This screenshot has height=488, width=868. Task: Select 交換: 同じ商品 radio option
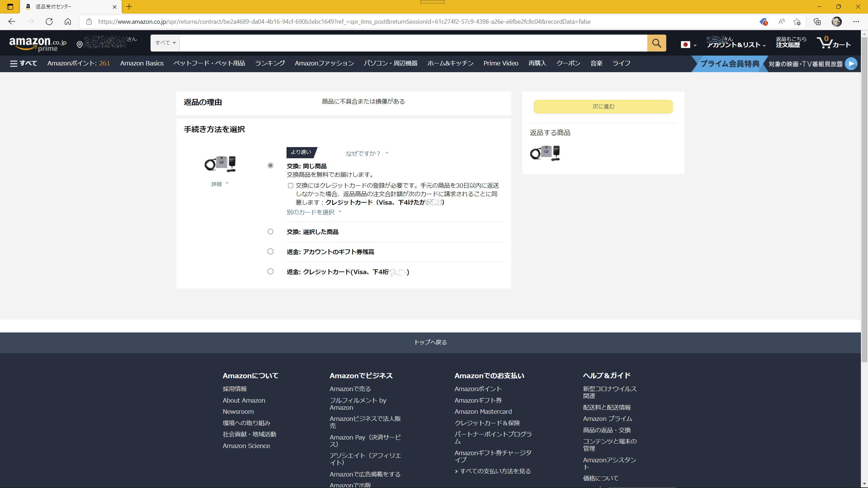click(270, 165)
